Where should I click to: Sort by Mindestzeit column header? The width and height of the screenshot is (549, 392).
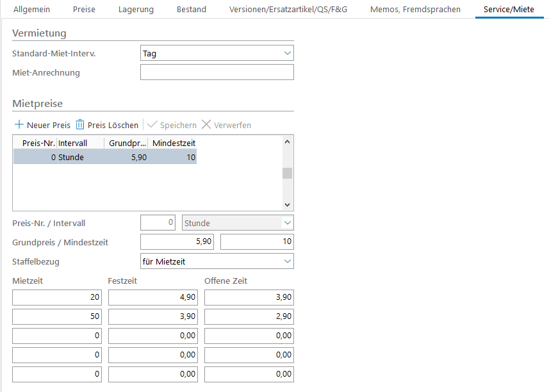[173, 143]
